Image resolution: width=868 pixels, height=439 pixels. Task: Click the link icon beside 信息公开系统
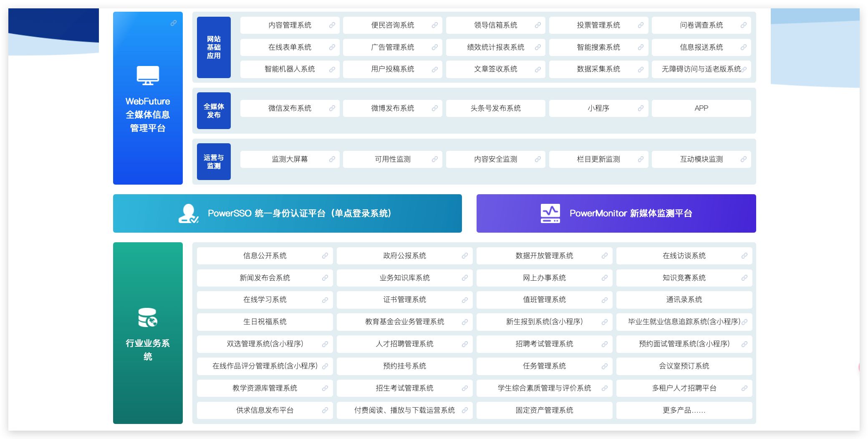pos(325,256)
